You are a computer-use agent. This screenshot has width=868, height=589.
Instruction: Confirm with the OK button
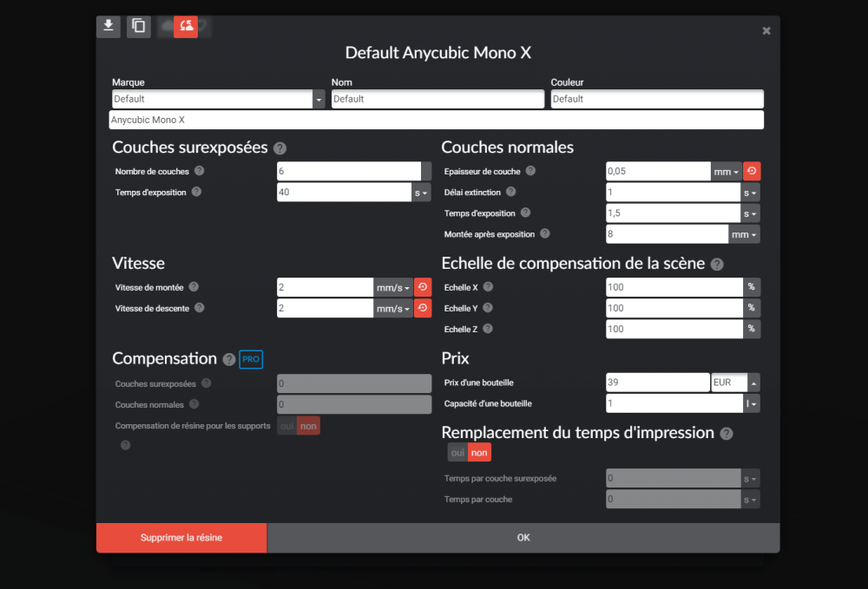pos(523,538)
